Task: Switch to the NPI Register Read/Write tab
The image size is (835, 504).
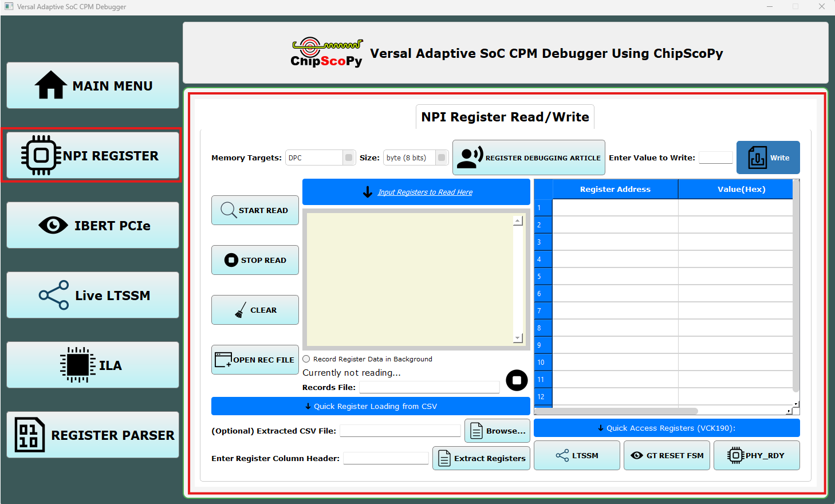Action: [505, 117]
